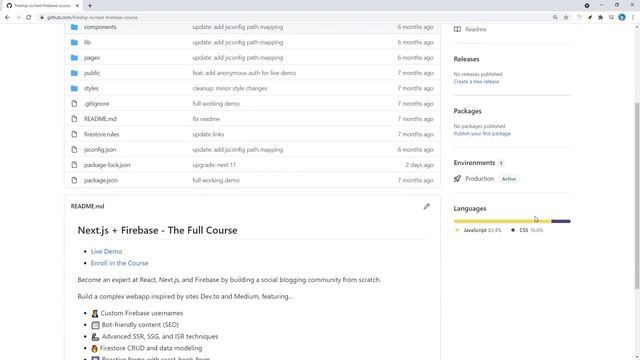
Task: Click the jsconfig.json file icon
Action: pos(74,149)
